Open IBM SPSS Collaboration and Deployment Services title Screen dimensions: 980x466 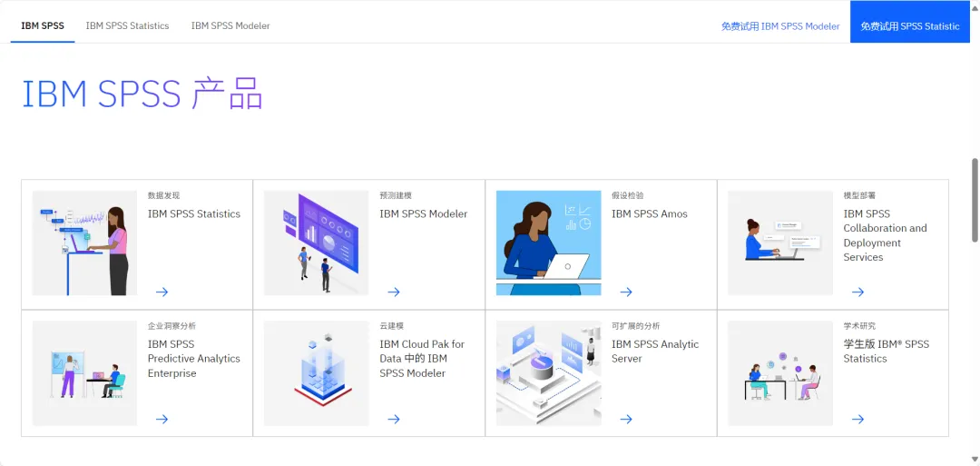click(x=885, y=235)
